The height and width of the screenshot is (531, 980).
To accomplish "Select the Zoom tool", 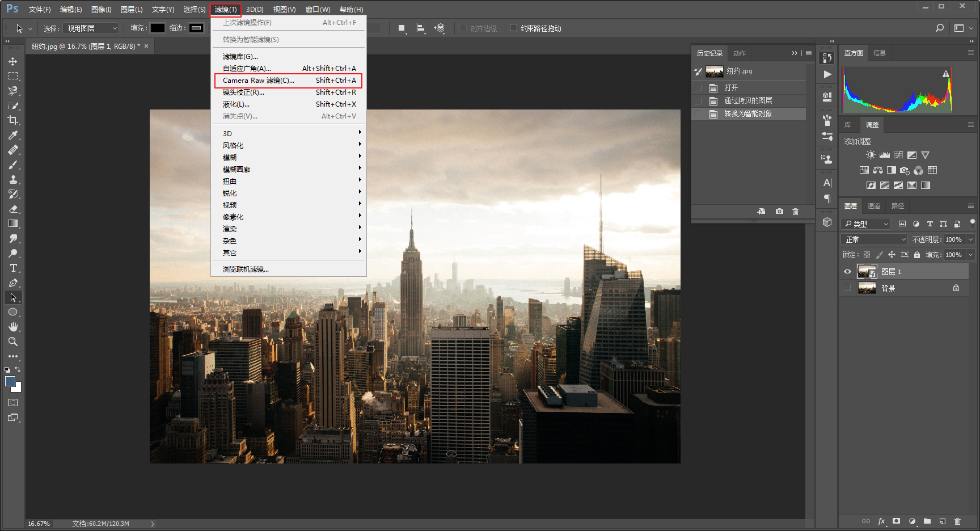I will 12,342.
